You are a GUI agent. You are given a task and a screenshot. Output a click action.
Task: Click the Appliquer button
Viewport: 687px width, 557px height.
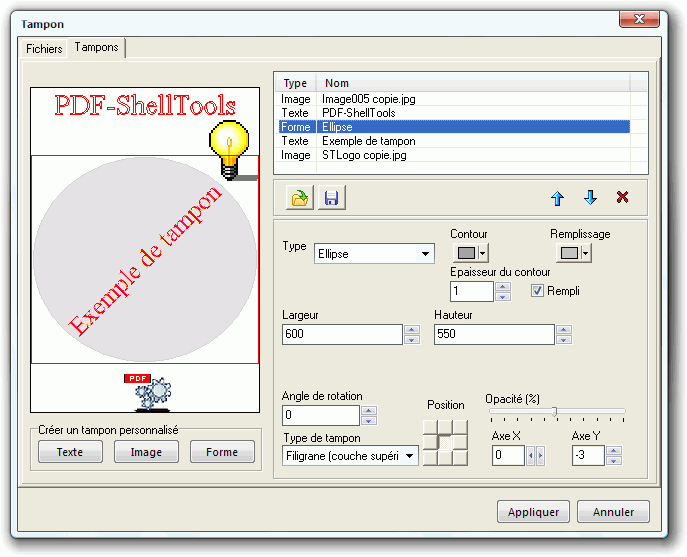click(x=533, y=512)
